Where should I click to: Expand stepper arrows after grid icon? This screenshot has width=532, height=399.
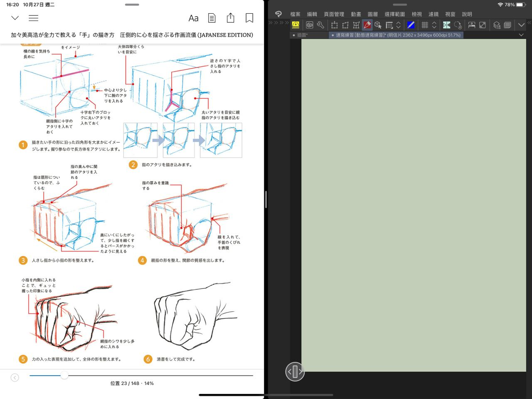434,25
